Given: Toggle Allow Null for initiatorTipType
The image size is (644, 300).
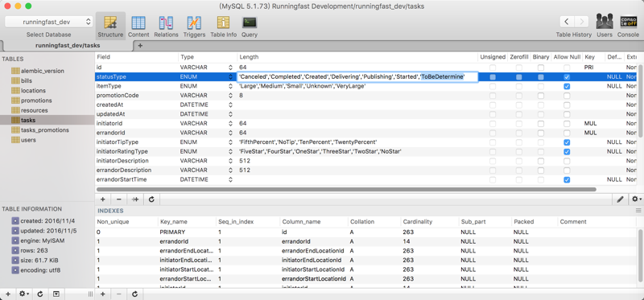Looking at the screenshot, I should (567, 142).
